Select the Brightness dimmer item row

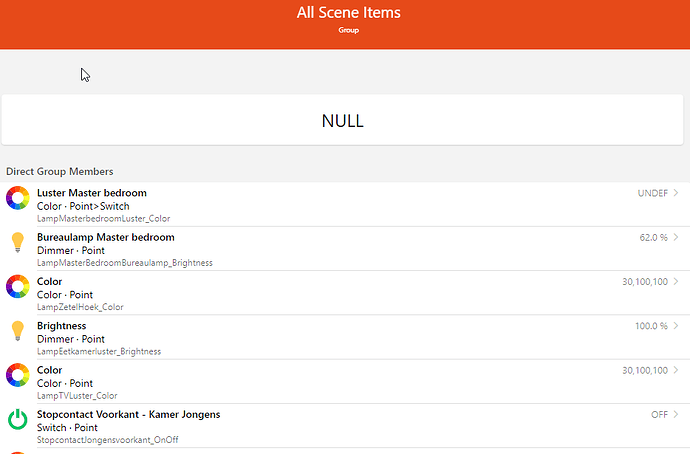345,337
